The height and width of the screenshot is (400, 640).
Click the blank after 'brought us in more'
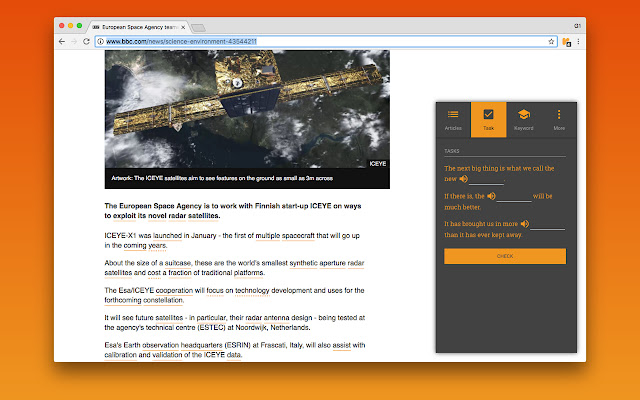(x=547, y=224)
